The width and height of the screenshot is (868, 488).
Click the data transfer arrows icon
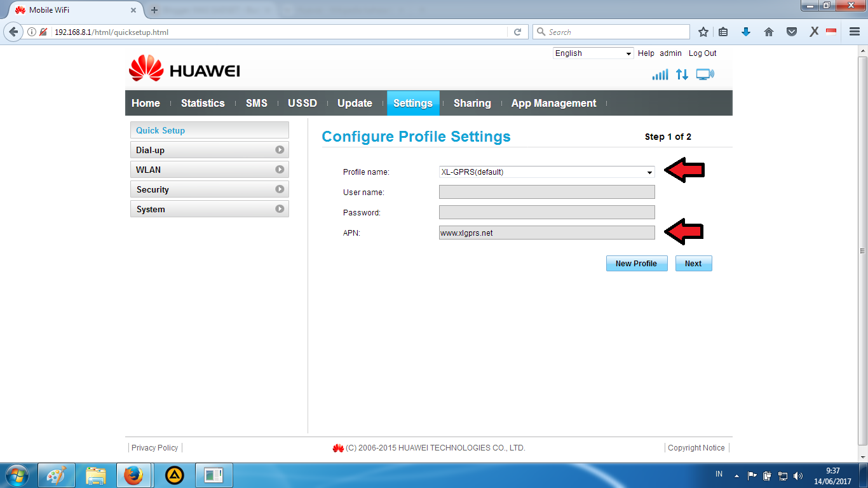click(x=682, y=74)
